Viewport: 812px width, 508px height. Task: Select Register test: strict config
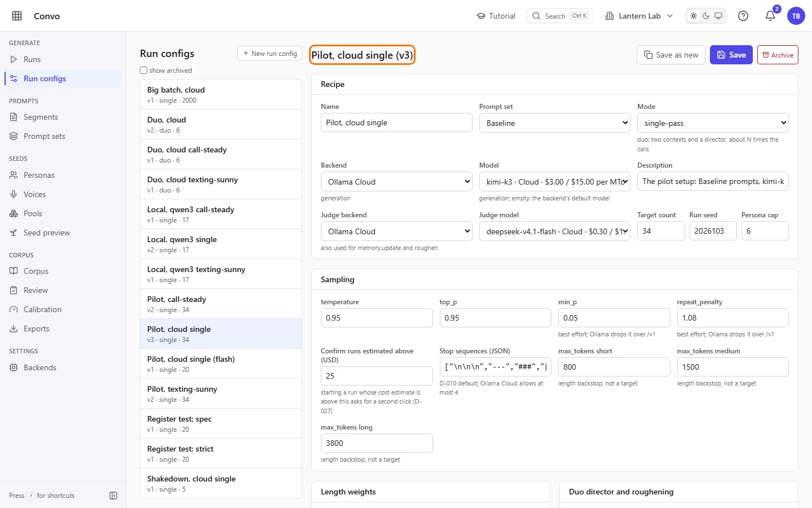pyautogui.click(x=221, y=453)
